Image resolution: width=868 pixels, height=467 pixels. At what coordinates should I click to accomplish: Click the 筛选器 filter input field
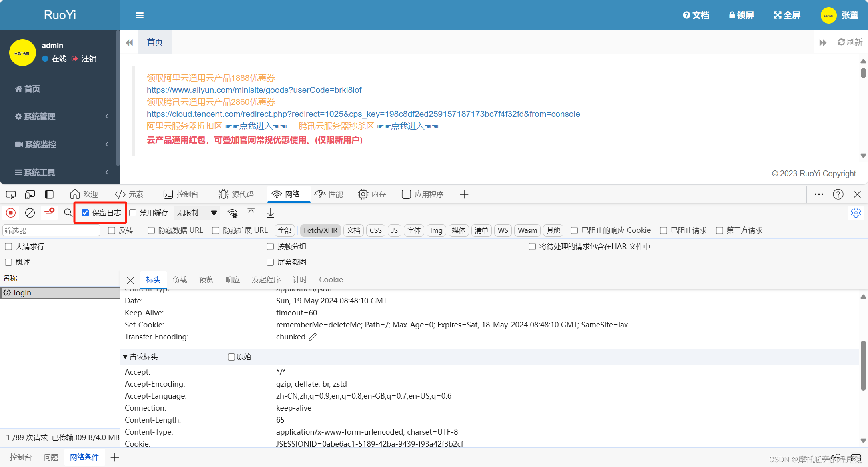coord(51,230)
